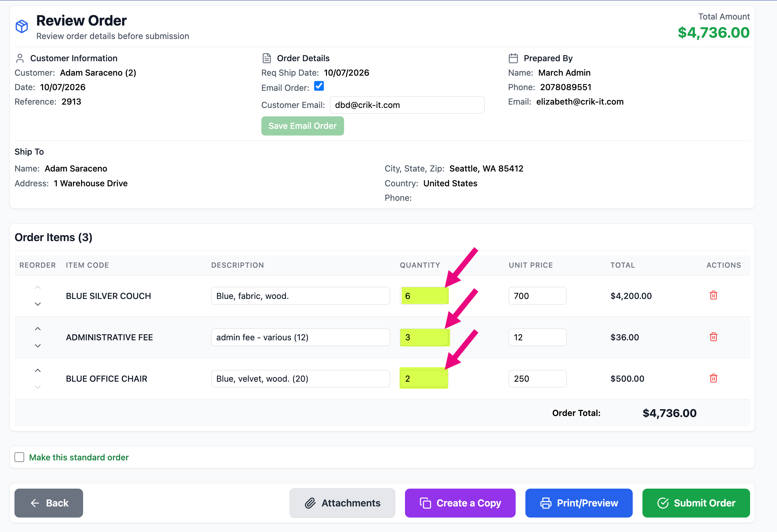Delete the ADMINISTRATIVE FEE row
This screenshot has width=777, height=532.
pos(713,337)
